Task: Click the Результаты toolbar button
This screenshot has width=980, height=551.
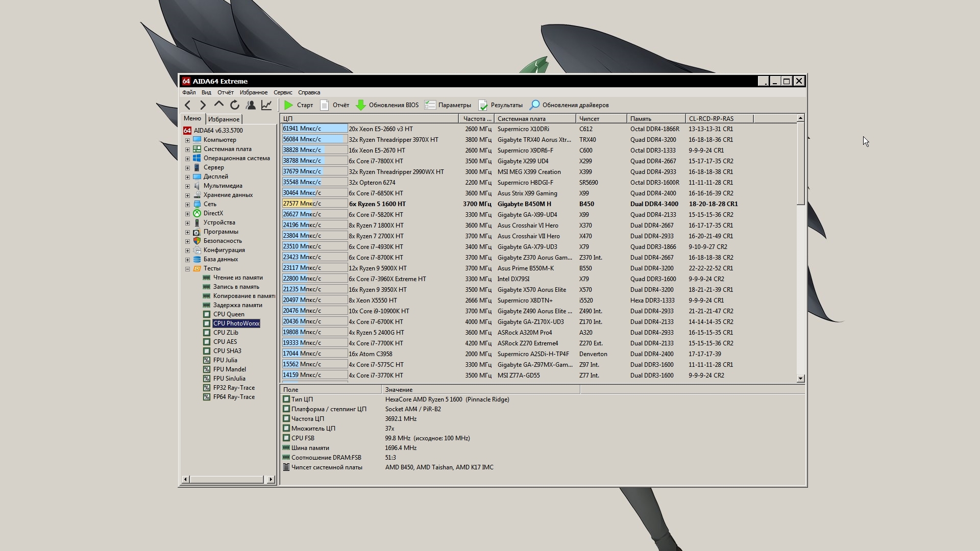Action: [x=501, y=105]
